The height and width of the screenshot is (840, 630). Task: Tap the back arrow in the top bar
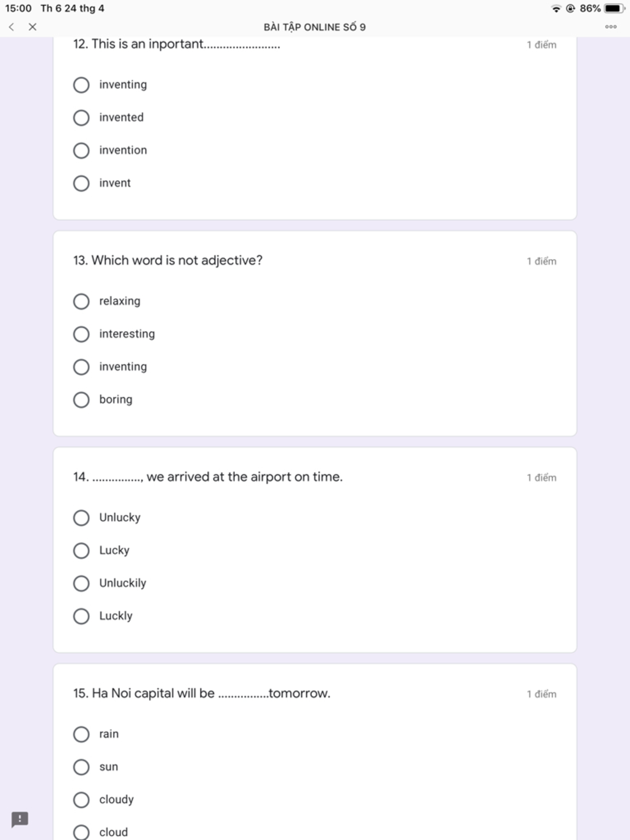[x=12, y=27]
